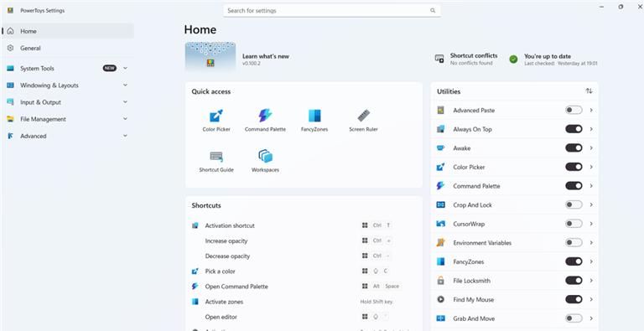Select Advanced in the sidebar
The width and height of the screenshot is (644, 331).
(x=68, y=136)
